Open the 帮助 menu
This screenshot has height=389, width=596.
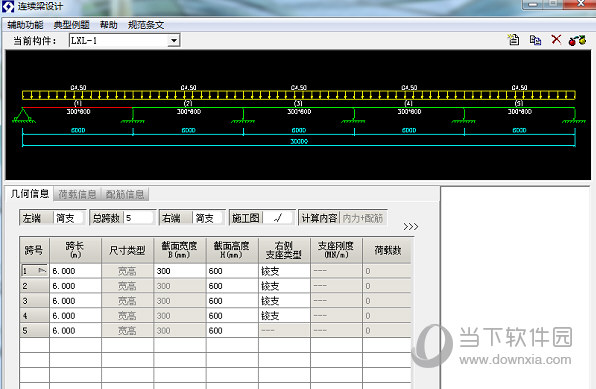click(108, 25)
